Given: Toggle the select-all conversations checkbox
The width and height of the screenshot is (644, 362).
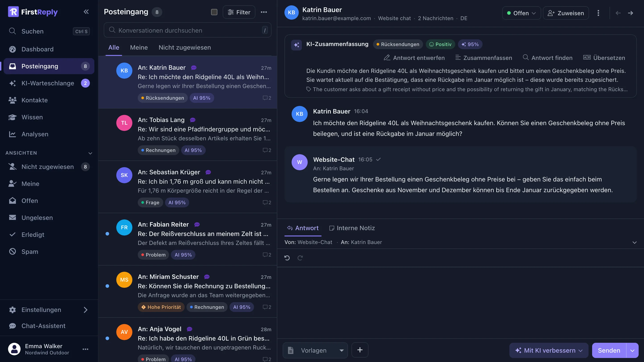Looking at the screenshot, I should point(214,12).
